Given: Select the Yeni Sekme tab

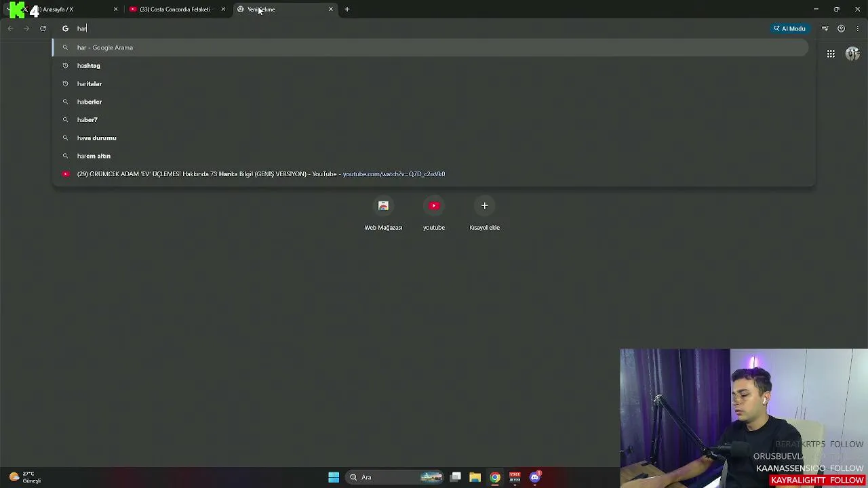Looking at the screenshot, I should click(285, 9).
